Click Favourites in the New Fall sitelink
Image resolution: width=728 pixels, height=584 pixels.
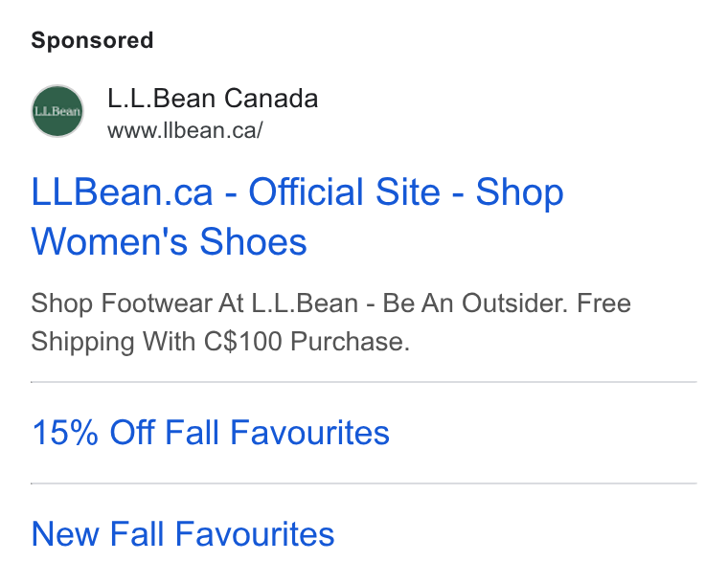click(x=255, y=534)
